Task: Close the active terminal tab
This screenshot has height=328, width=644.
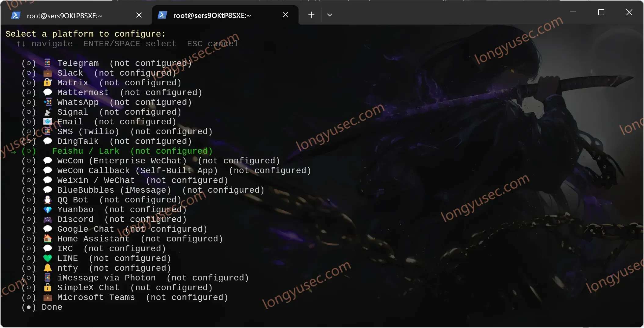Action: pyautogui.click(x=285, y=15)
